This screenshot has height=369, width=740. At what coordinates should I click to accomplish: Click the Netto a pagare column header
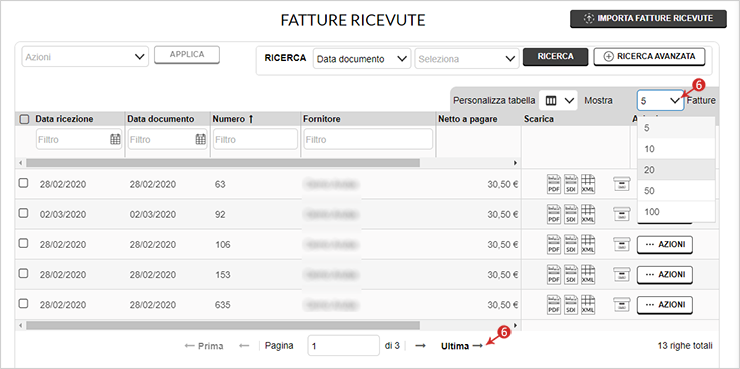click(468, 119)
